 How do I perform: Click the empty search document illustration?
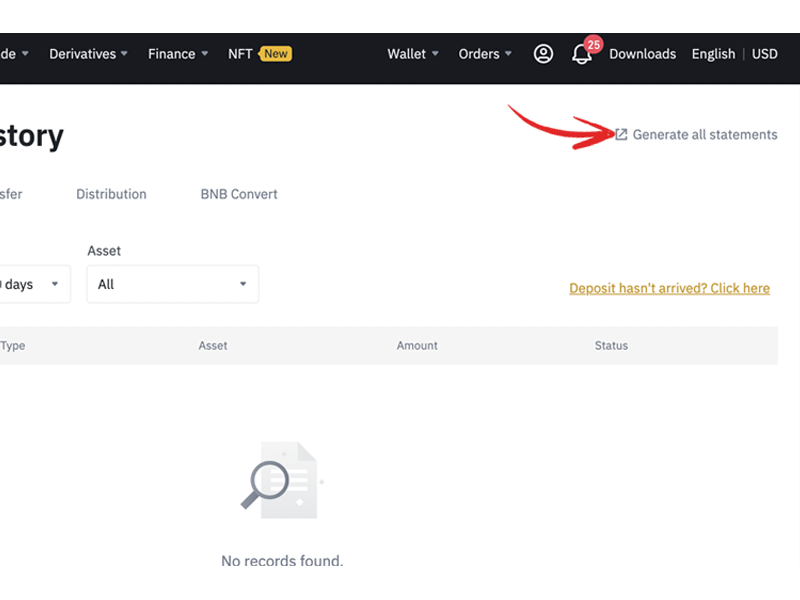[x=282, y=480]
